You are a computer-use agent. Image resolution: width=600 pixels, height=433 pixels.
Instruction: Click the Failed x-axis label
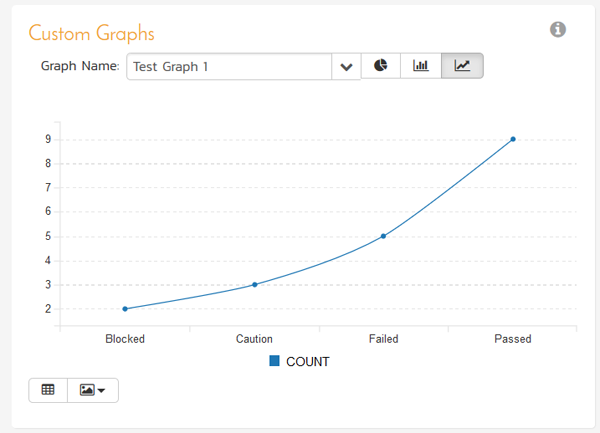[383, 339]
